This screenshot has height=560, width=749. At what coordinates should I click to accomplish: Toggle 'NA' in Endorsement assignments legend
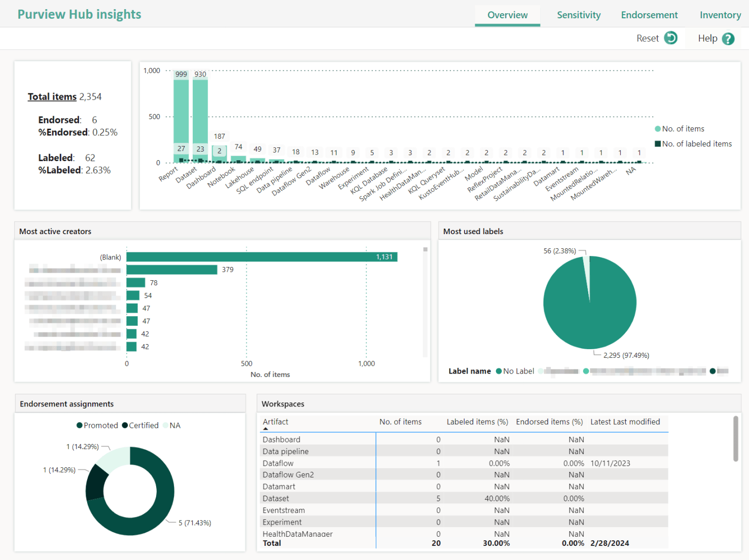[x=175, y=425]
